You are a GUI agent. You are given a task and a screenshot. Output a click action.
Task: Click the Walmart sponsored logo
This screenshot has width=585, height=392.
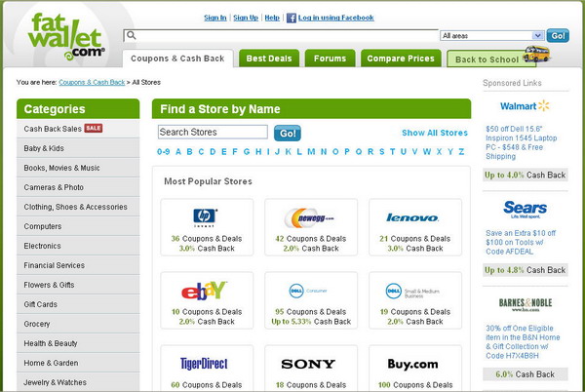pyautogui.click(x=525, y=106)
